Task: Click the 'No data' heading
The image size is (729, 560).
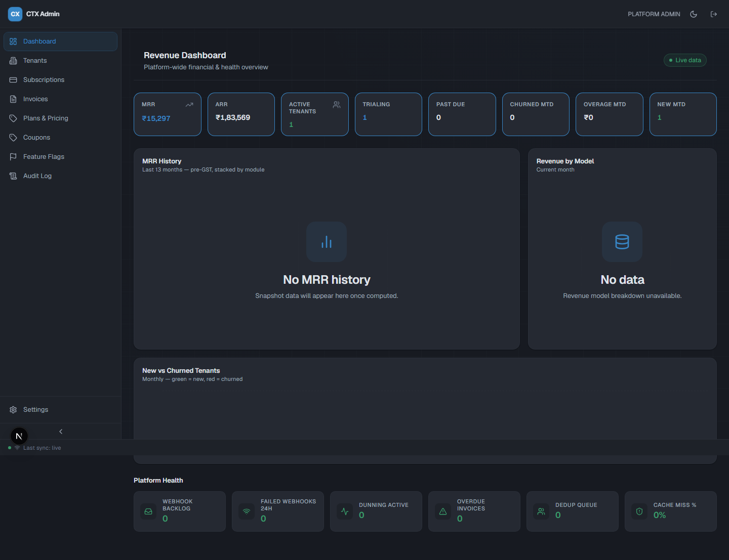Action: tap(622, 280)
